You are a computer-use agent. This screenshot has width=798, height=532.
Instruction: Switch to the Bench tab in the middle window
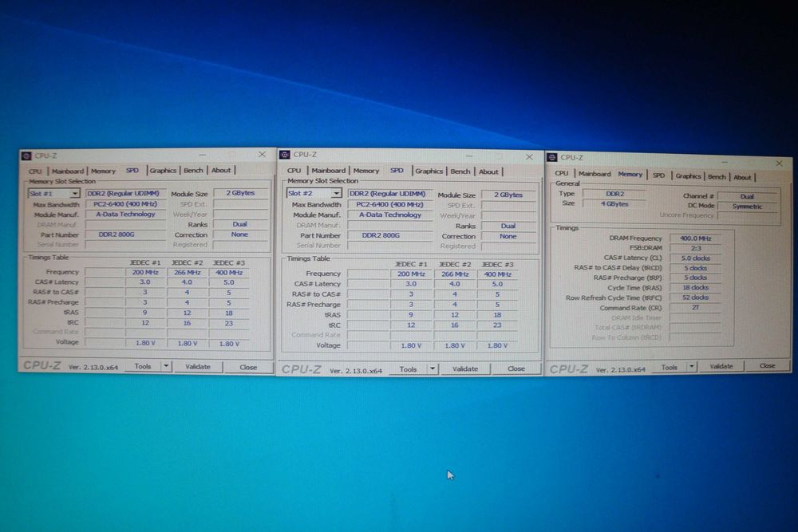(x=460, y=171)
